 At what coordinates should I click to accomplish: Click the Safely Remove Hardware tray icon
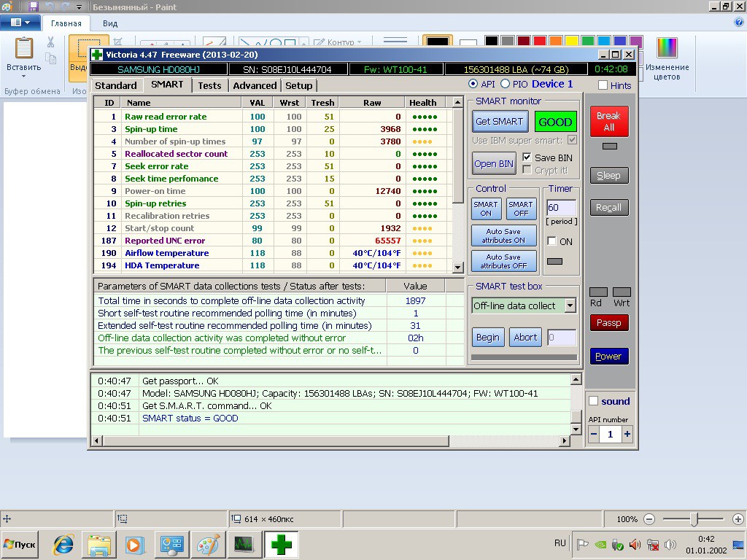point(618,544)
